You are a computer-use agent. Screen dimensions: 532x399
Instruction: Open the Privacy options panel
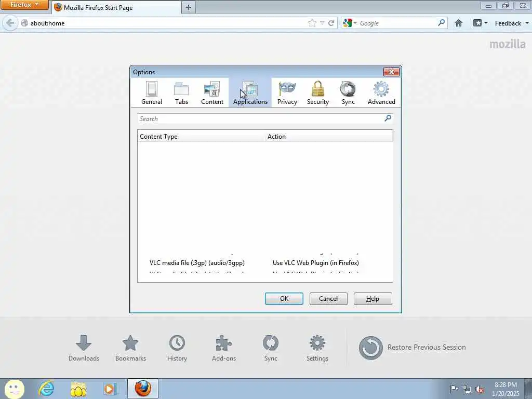287,92
